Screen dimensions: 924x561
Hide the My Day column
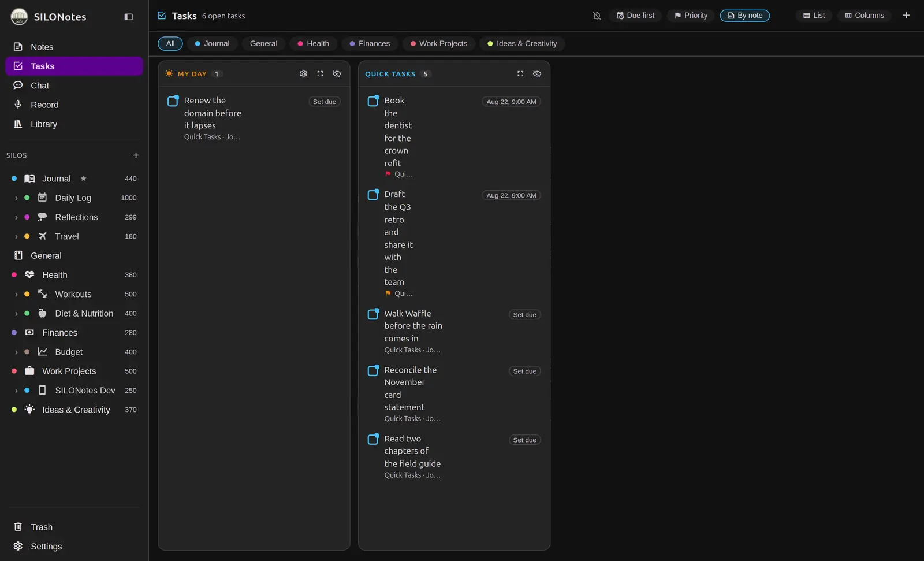337,74
